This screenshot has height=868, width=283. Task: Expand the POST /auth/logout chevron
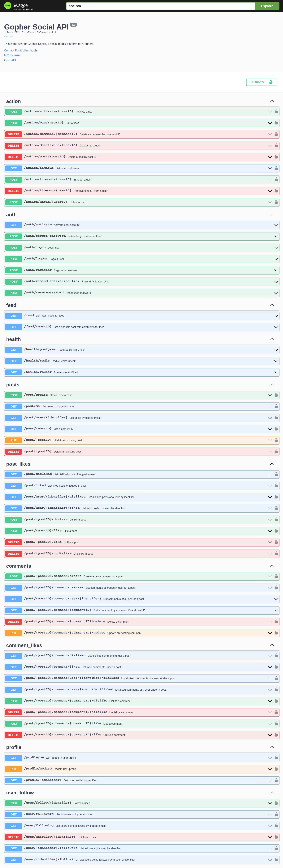click(276, 259)
